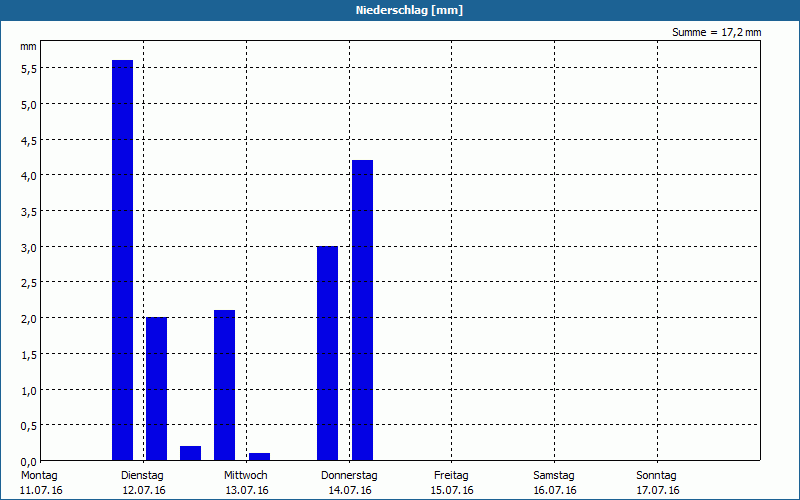Click the date 15.07.16
The width and height of the screenshot is (800, 500).
coord(452,491)
